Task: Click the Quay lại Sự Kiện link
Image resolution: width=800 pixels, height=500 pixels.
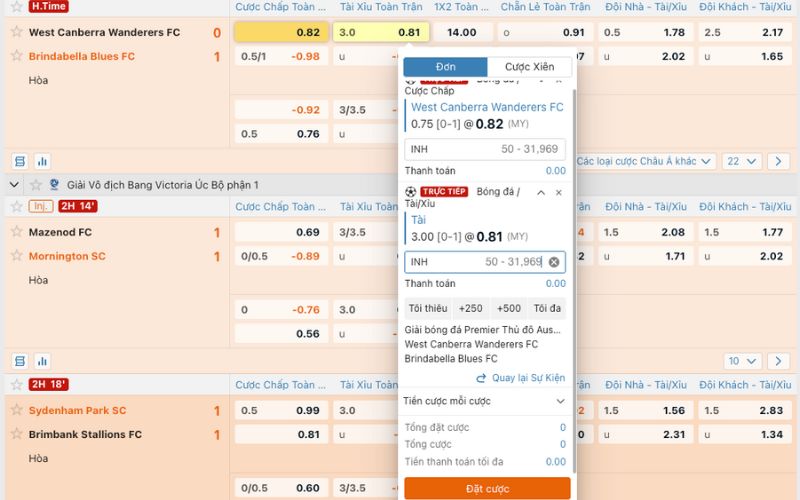Action: [x=521, y=378]
